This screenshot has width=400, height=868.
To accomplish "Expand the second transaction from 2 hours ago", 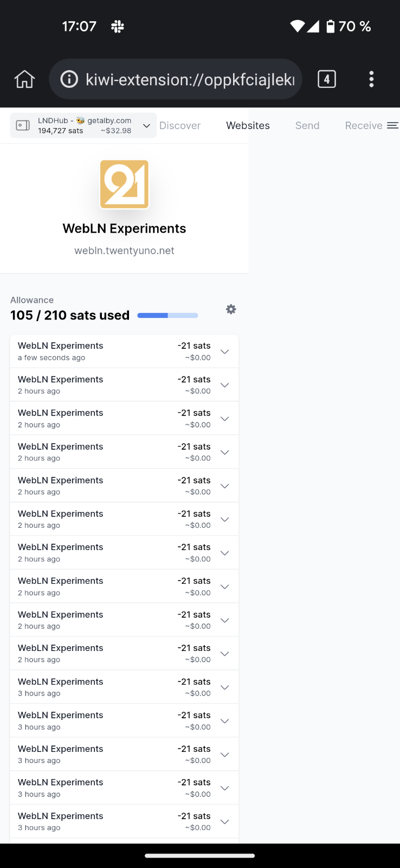I will coord(224,418).
